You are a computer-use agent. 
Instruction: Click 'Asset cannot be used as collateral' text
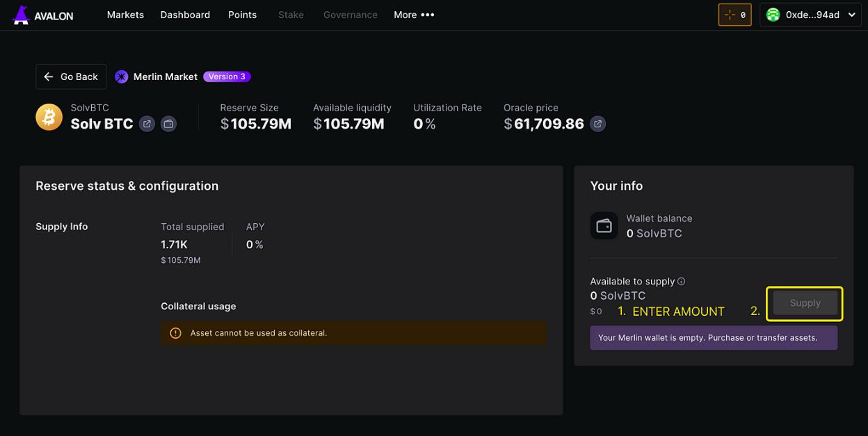click(259, 333)
